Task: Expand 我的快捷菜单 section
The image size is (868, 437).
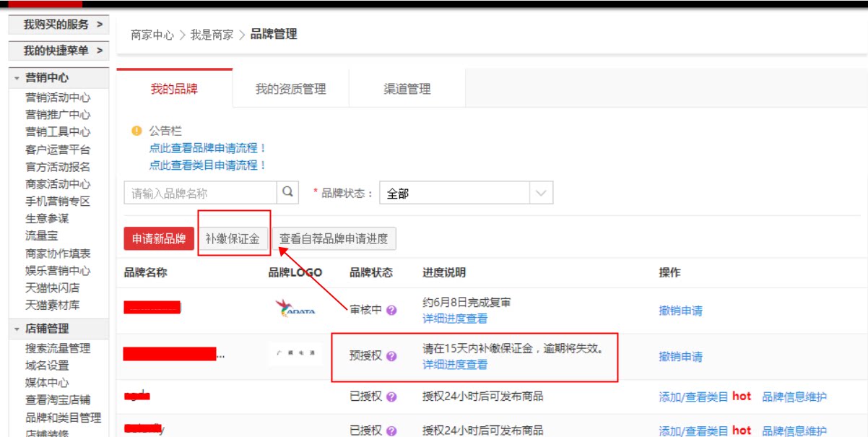Action: (59, 51)
